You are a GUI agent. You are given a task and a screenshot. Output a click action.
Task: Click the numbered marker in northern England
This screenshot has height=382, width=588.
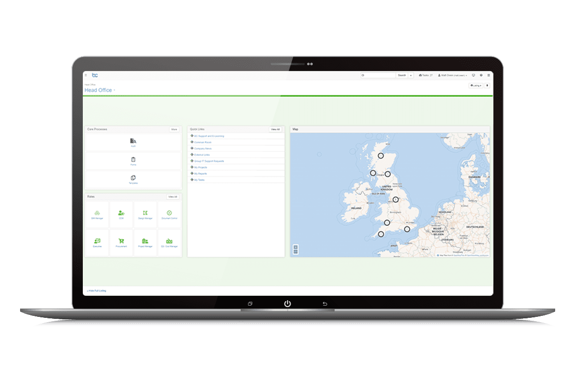(x=395, y=199)
